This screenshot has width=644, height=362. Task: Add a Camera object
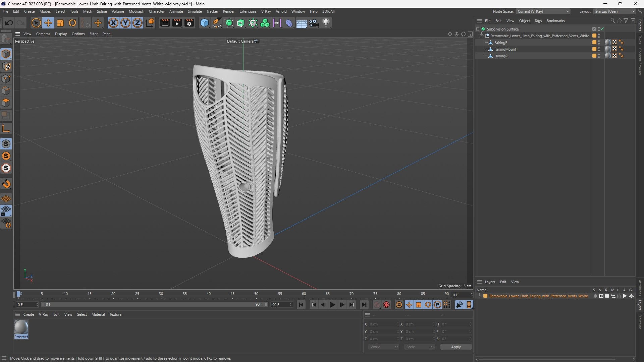314,23
